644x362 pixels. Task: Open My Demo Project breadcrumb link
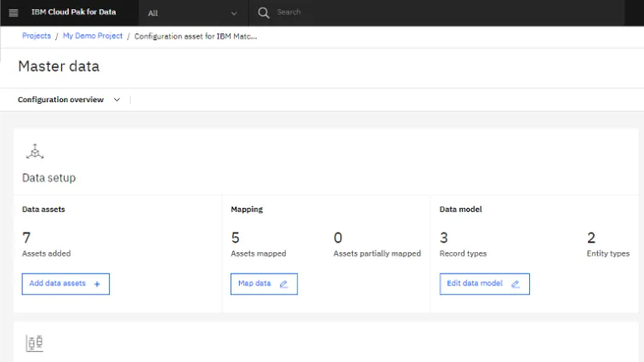coord(93,37)
